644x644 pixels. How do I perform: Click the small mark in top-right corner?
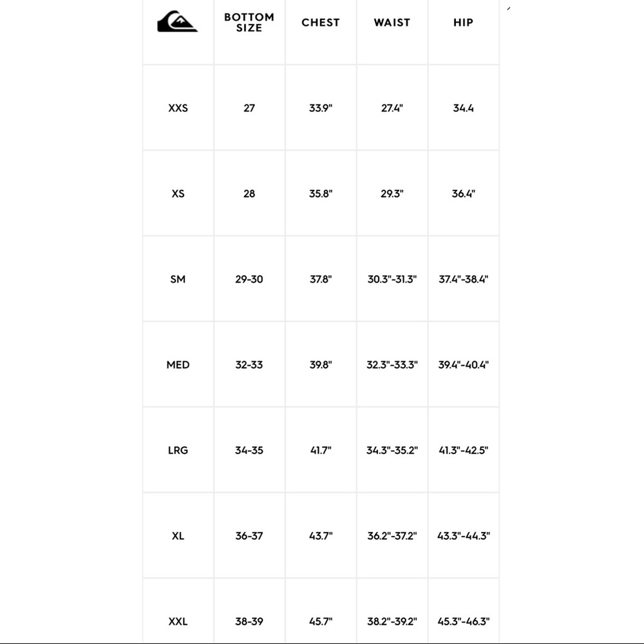coord(509,8)
